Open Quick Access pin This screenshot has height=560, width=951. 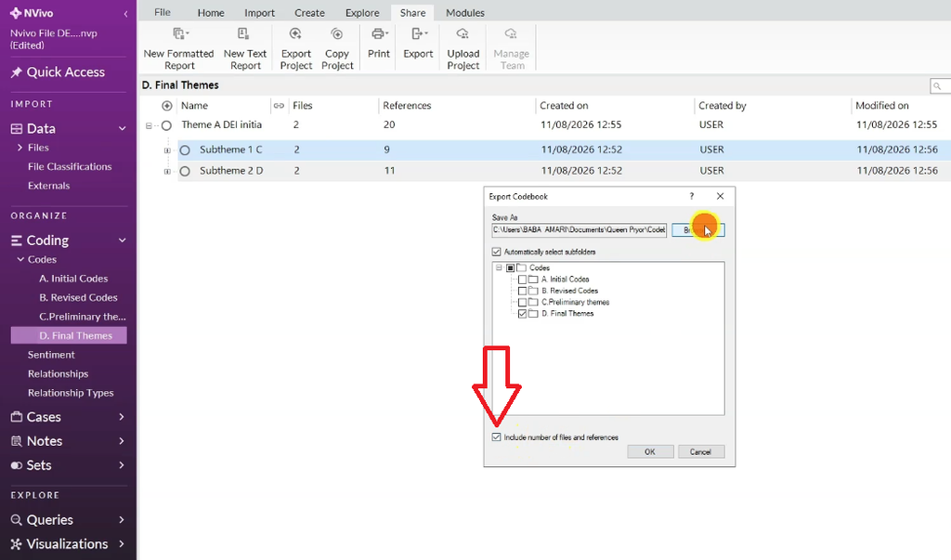point(17,72)
